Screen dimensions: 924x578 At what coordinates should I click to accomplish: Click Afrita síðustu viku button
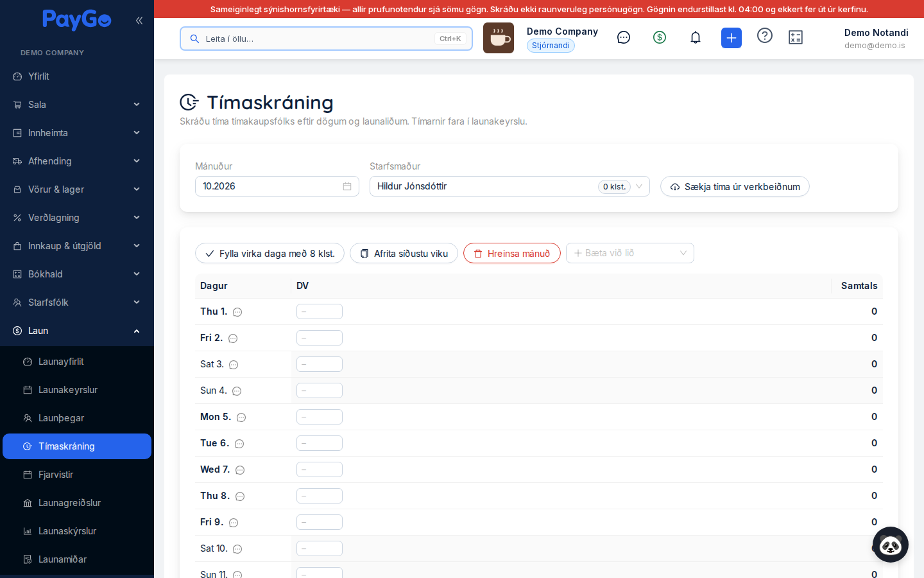[x=404, y=253]
